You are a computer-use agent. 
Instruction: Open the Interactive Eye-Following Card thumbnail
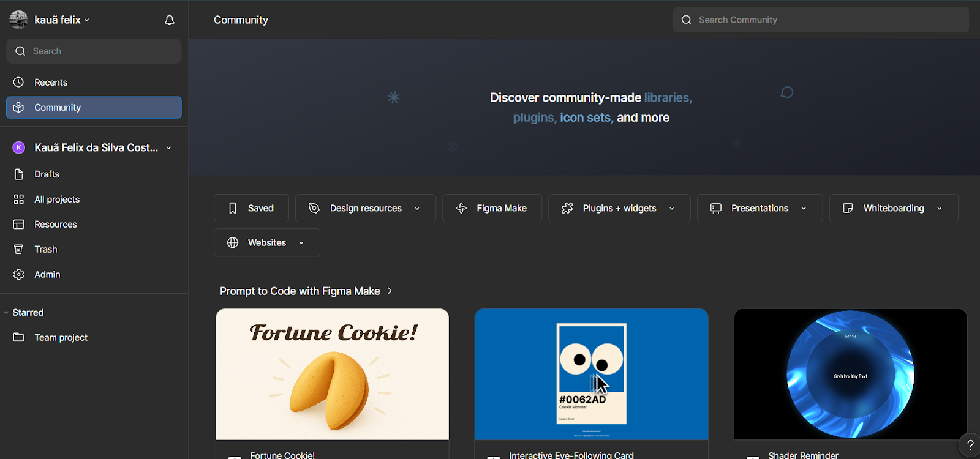(591, 374)
